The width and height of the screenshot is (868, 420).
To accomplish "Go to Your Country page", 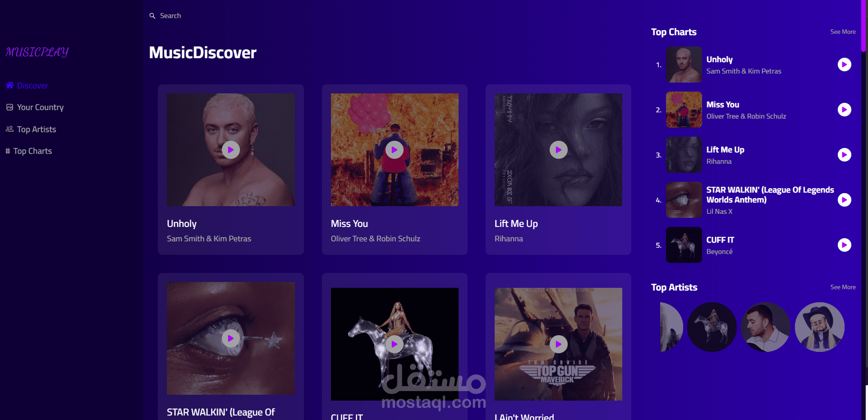I will point(35,107).
